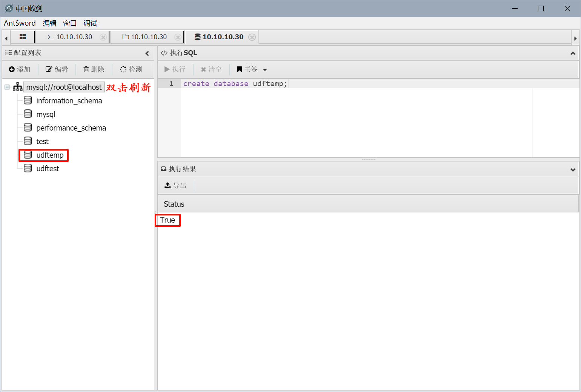
Task: Close the terminal 10.10.10.30 tab
Action: (x=103, y=37)
